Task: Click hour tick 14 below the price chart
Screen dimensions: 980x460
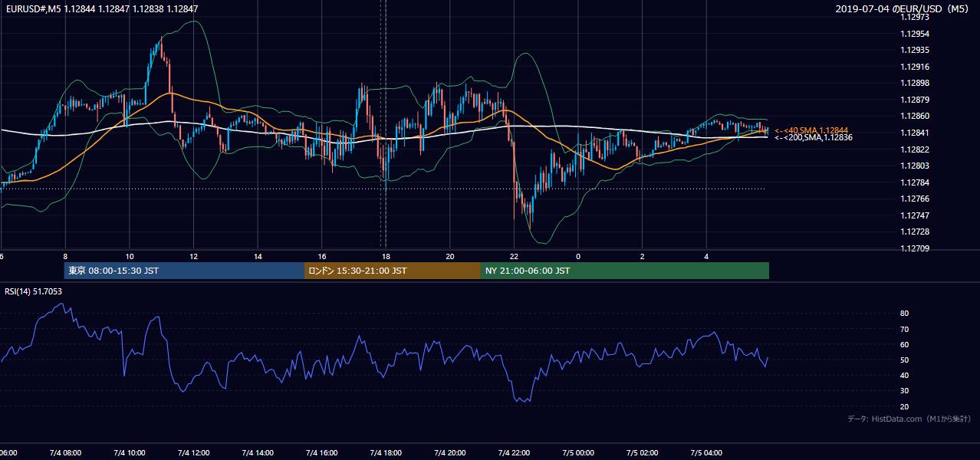Action: [258, 257]
